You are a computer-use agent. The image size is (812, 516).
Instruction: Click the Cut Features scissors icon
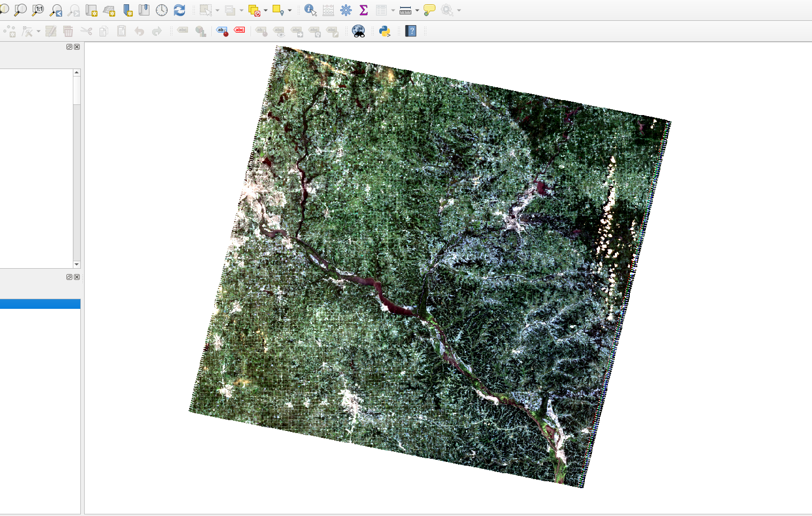[86, 31]
